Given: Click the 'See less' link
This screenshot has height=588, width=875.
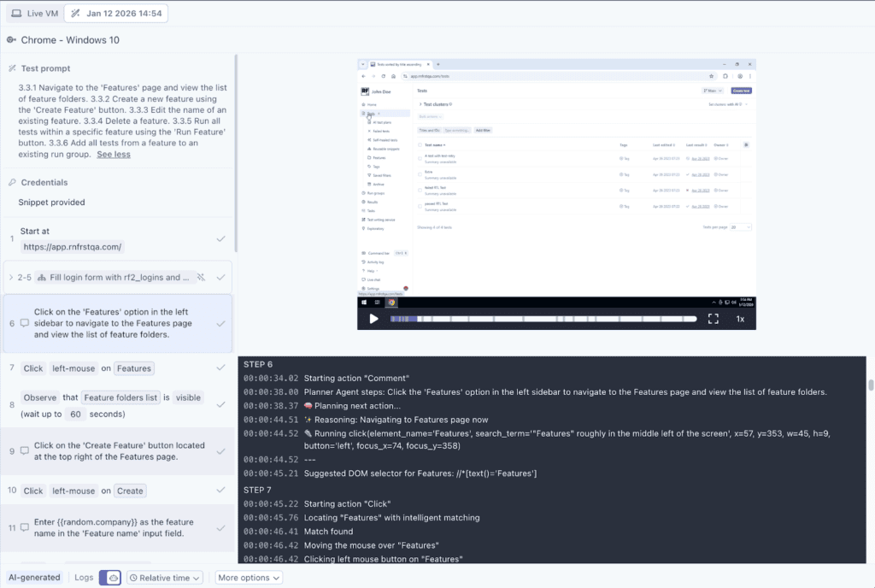Looking at the screenshot, I should (114, 155).
